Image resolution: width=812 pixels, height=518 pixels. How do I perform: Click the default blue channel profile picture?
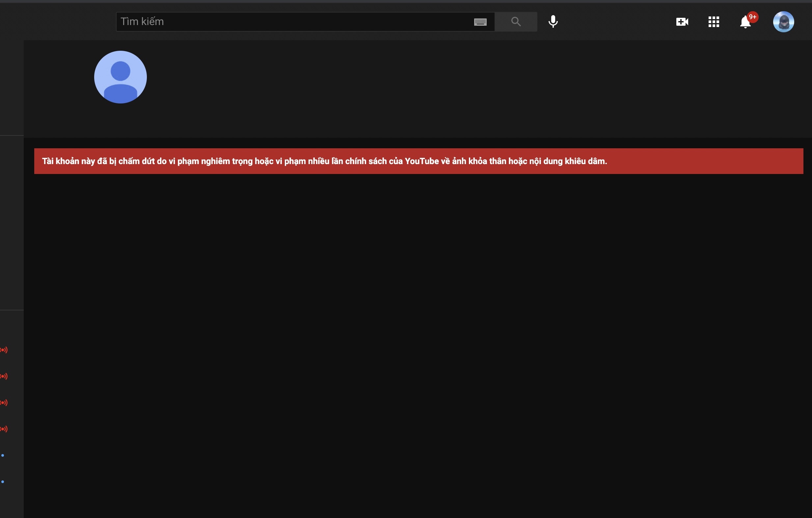click(x=121, y=77)
